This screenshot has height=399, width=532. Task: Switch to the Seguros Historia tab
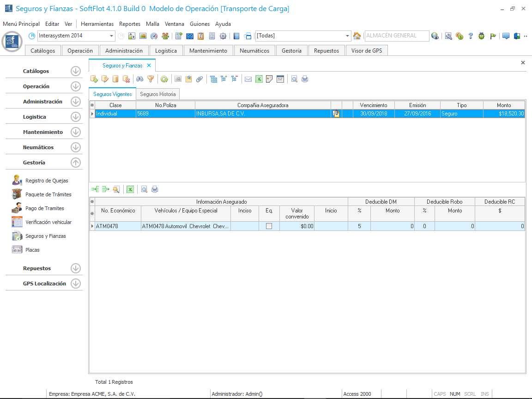(x=157, y=94)
